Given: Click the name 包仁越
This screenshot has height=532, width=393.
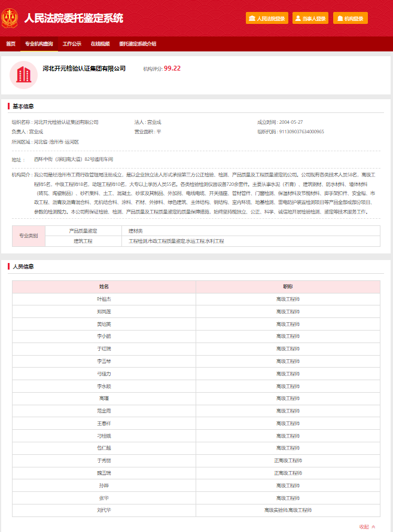Looking at the screenshot, I should point(104,448).
